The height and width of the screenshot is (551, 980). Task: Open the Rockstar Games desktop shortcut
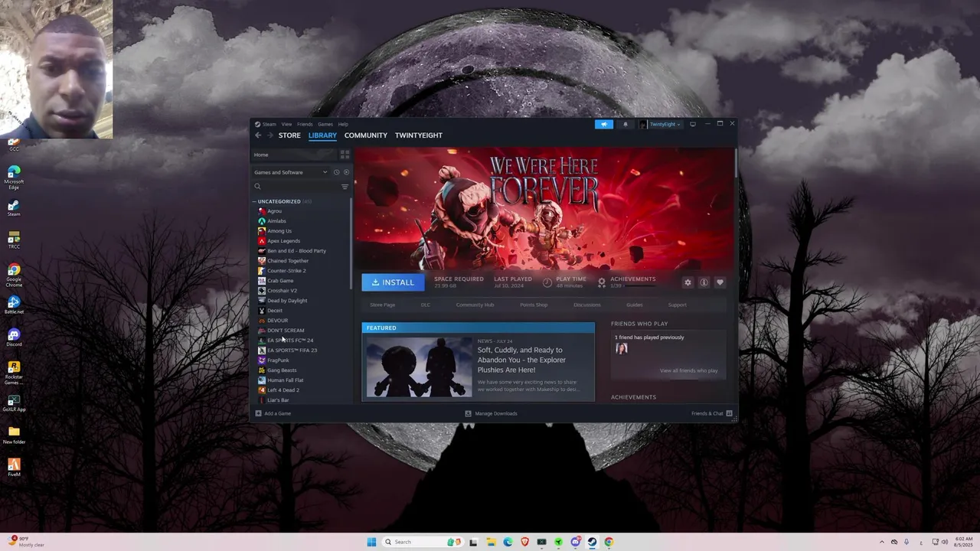[x=14, y=373]
